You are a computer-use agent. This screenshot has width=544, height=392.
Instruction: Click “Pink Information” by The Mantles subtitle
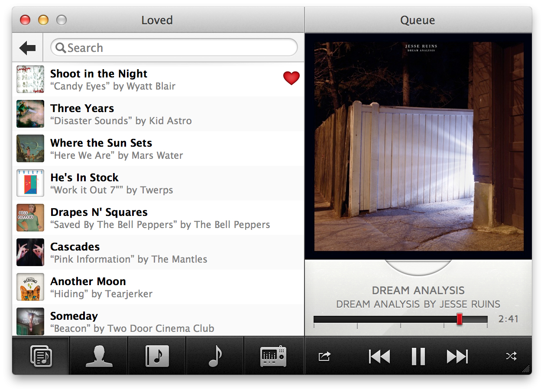[x=129, y=259]
